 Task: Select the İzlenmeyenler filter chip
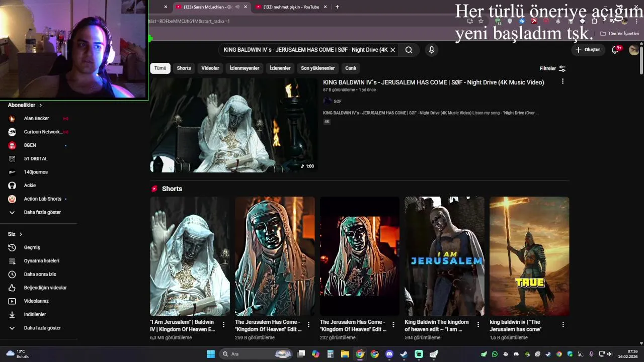point(245,68)
